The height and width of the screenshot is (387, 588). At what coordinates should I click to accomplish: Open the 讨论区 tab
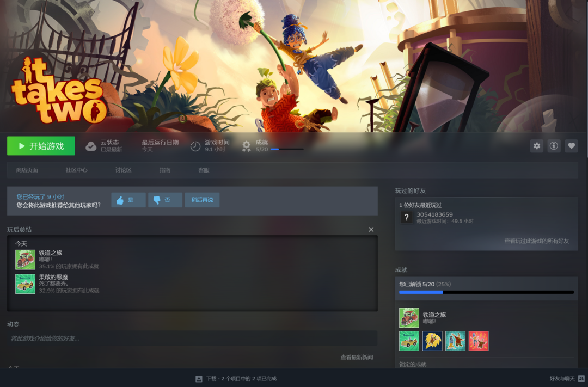(124, 170)
